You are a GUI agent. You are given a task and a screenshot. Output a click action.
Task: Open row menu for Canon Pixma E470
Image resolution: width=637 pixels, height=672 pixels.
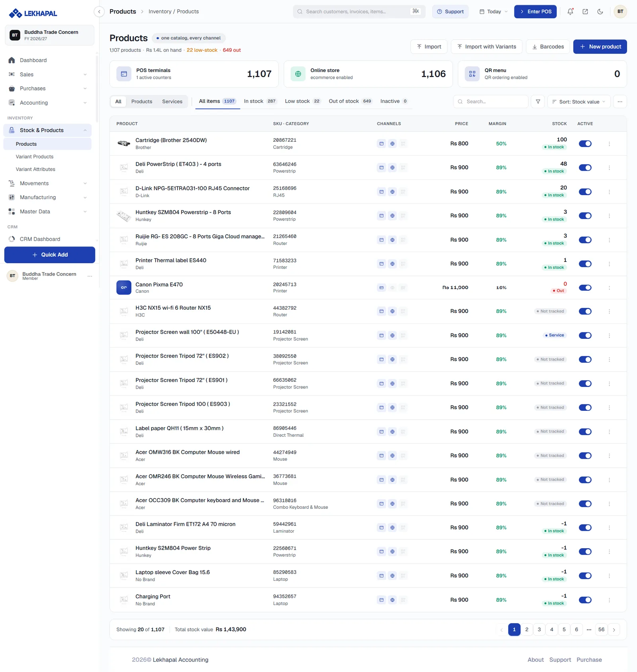pyautogui.click(x=609, y=288)
